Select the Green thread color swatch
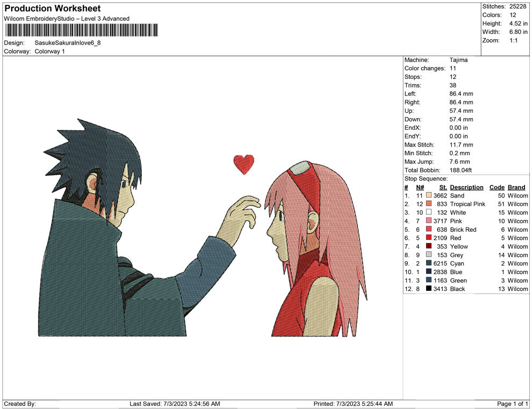This screenshot has height=409, width=532. click(428, 280)
